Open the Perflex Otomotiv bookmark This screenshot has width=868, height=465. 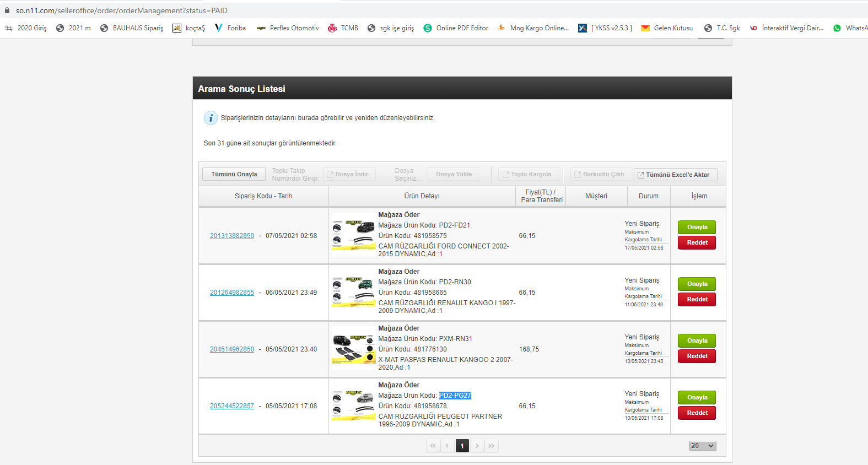point(288,28)
